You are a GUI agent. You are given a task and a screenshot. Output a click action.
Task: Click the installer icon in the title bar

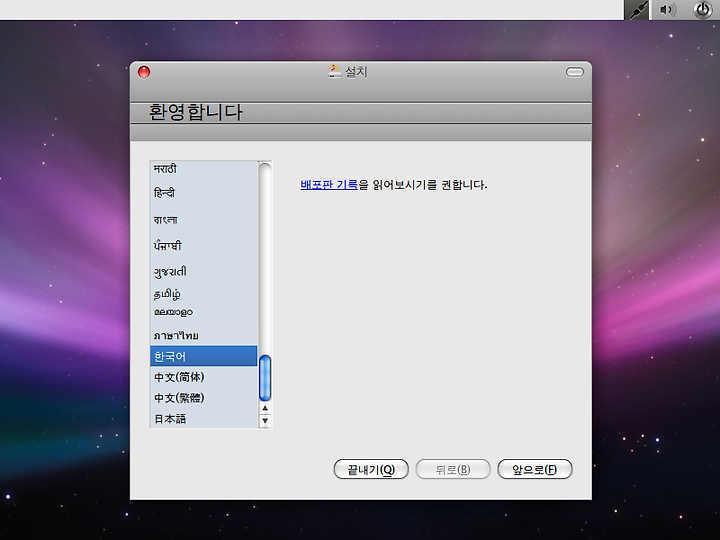pos(334,72)
